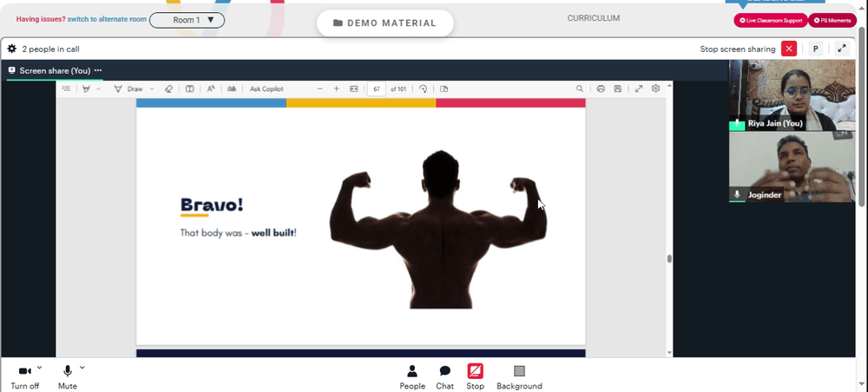Save the PDF with the save icon
Screen dimensions: 868x392
618,88
